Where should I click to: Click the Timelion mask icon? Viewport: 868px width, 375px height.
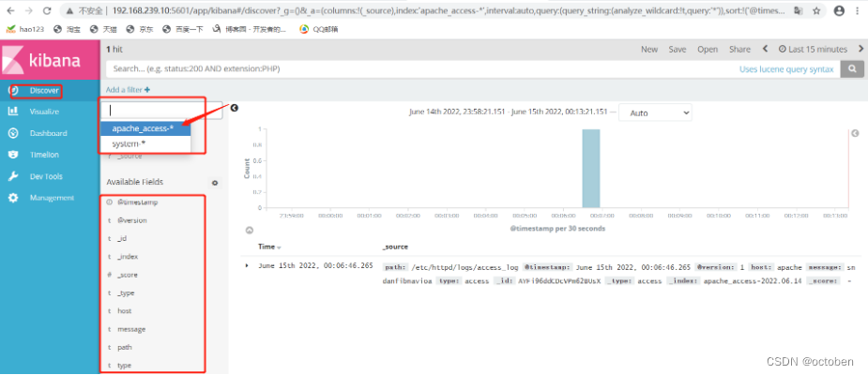(x=13, y=155)
